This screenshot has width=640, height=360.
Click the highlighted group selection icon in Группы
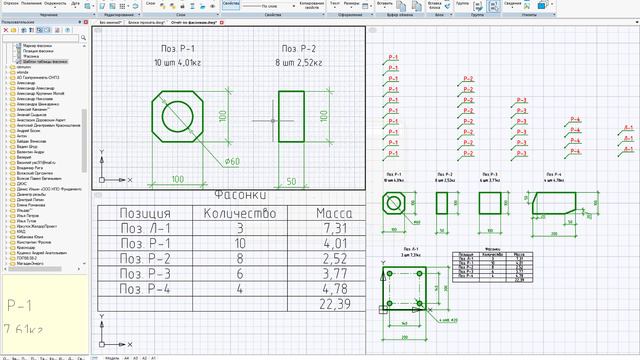pos(493,6)
